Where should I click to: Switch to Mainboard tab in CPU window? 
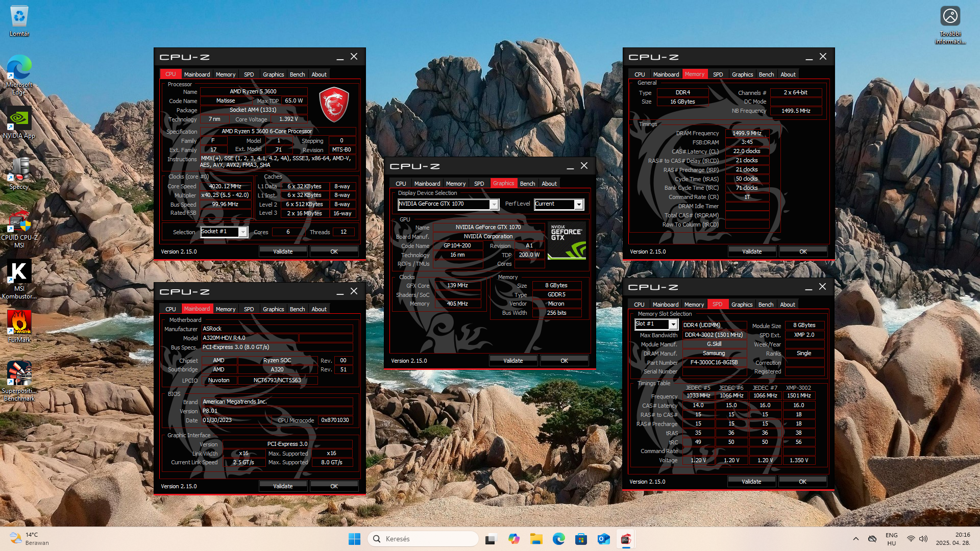point(197,74)
